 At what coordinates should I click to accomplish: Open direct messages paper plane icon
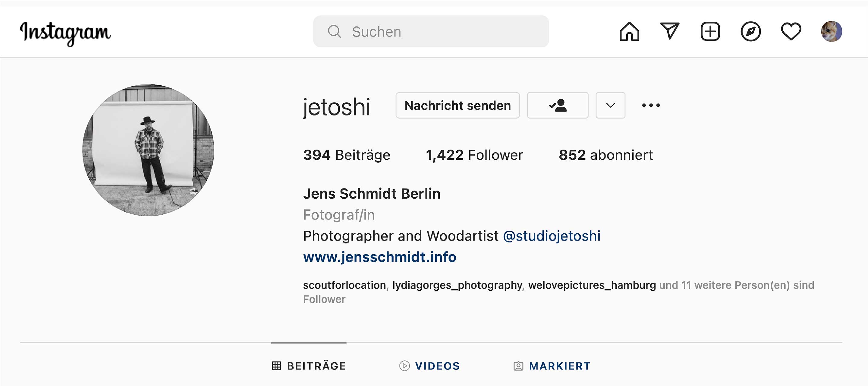coord(669,32)
